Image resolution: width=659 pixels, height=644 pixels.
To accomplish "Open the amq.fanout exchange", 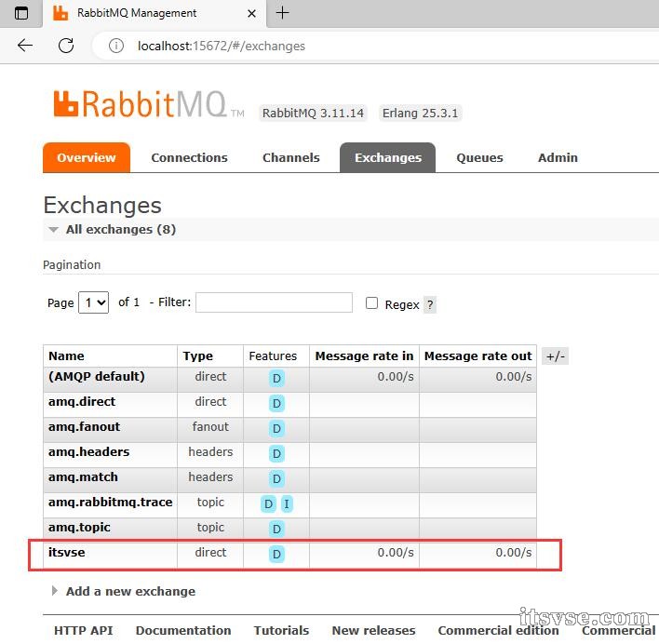I will [x=85, y=427].
